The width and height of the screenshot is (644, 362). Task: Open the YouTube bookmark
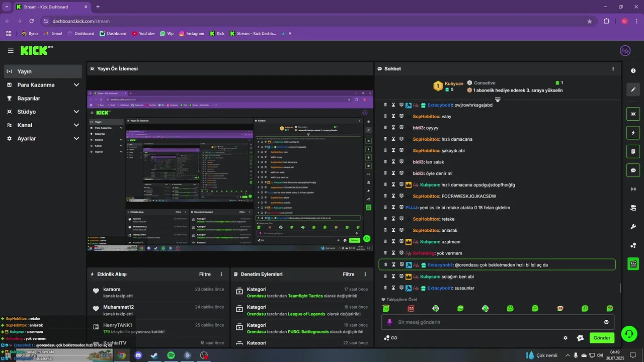[x=143, y=34]
